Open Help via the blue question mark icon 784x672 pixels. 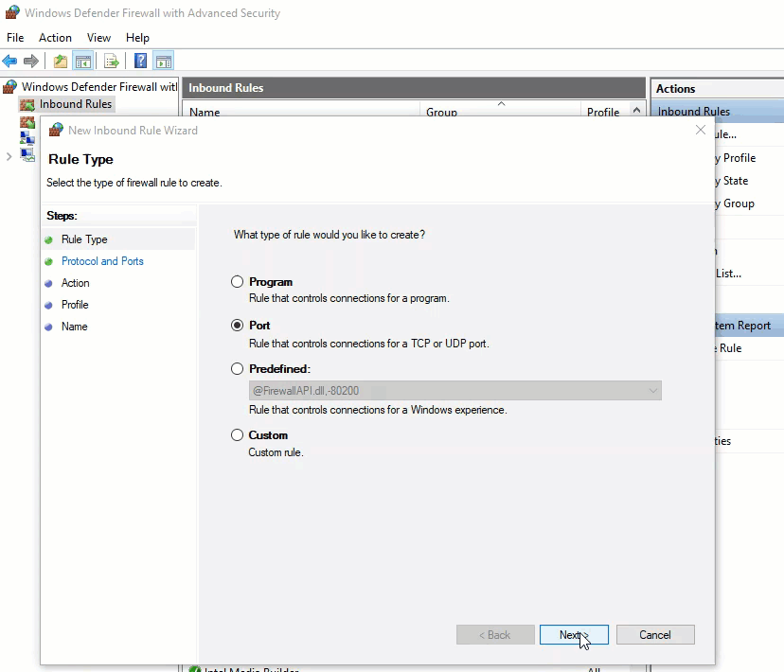[140, 62]
